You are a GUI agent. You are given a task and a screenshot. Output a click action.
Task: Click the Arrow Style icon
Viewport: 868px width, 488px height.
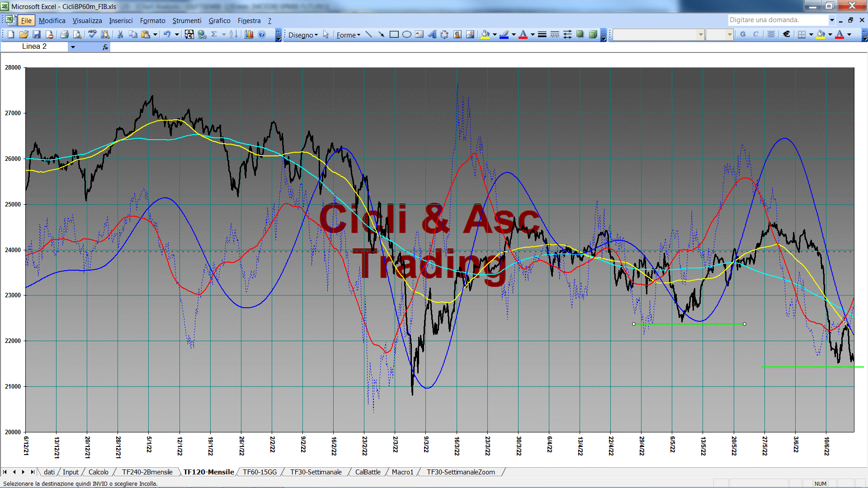click(567, 34)
